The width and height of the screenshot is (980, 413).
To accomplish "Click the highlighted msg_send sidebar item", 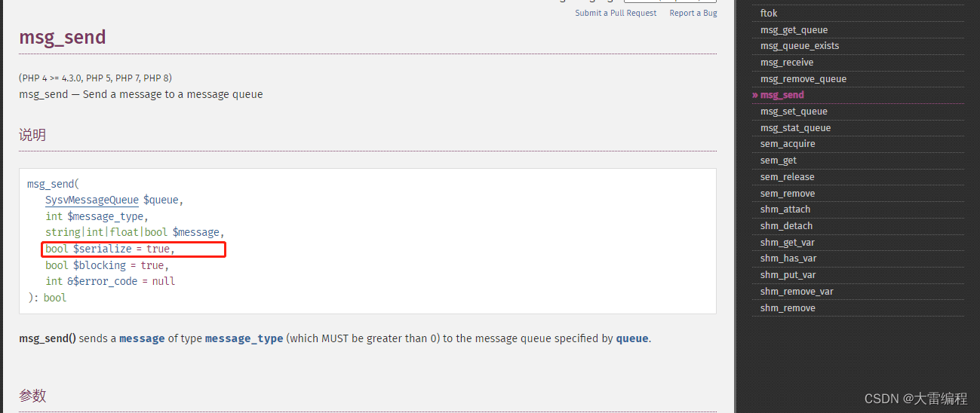I will [782, 95].
